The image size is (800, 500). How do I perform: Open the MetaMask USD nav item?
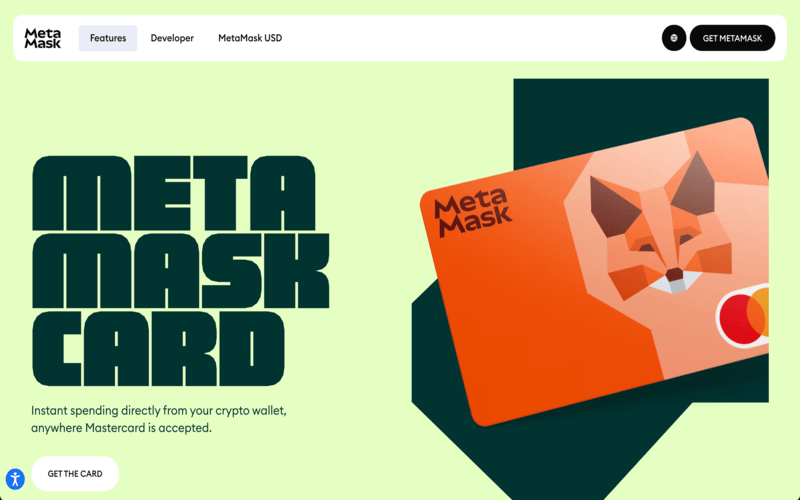point(250,38)
